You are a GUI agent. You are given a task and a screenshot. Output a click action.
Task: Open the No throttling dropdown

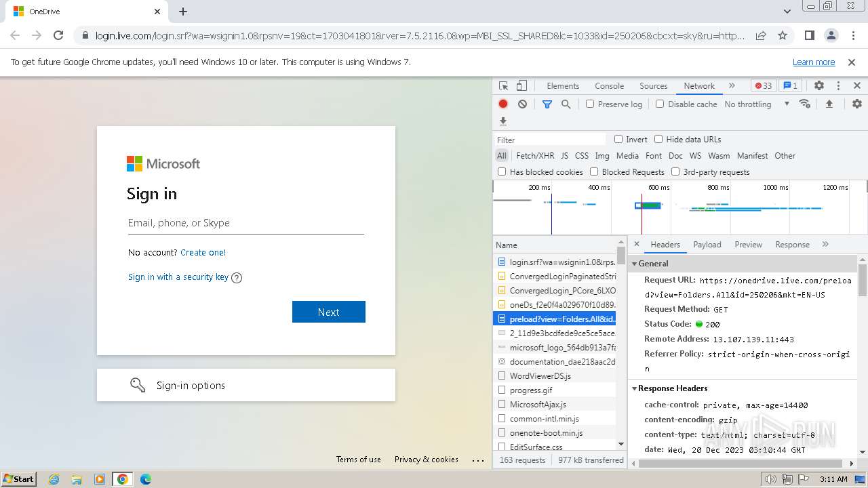757,104
